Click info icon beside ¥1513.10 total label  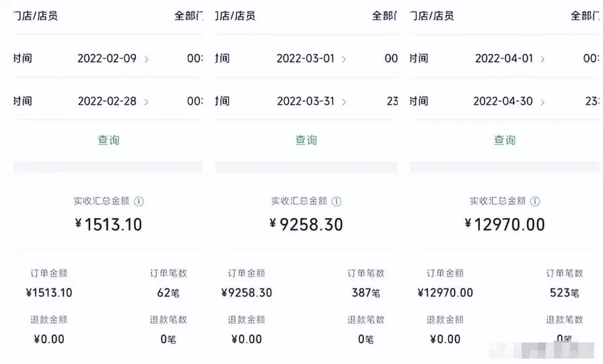pyautogui.click(x=139, y=201)
